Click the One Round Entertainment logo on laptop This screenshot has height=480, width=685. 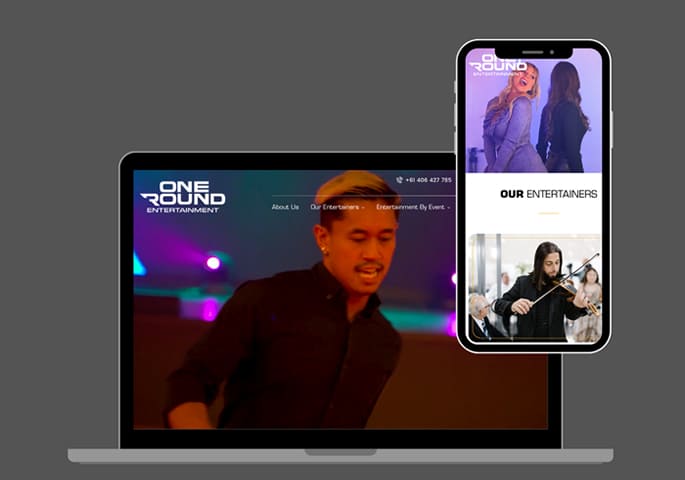click(182, 196)
